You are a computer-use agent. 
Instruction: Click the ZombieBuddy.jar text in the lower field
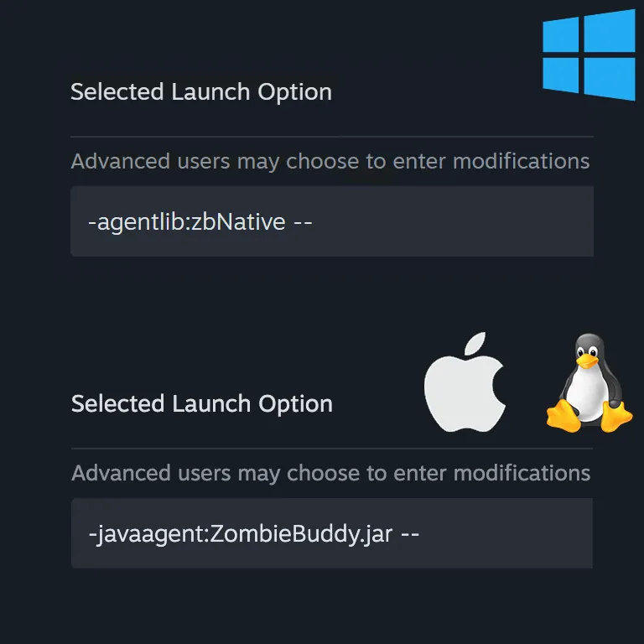pyautogui.click(x=301, y=534)
